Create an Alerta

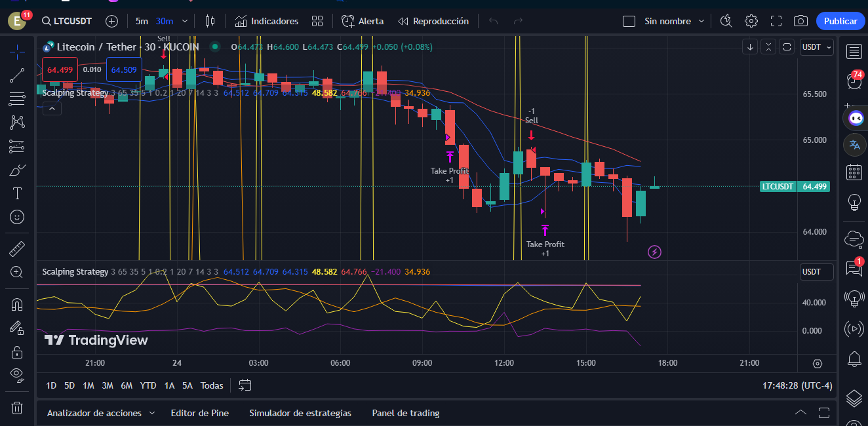tap(363, 21)
